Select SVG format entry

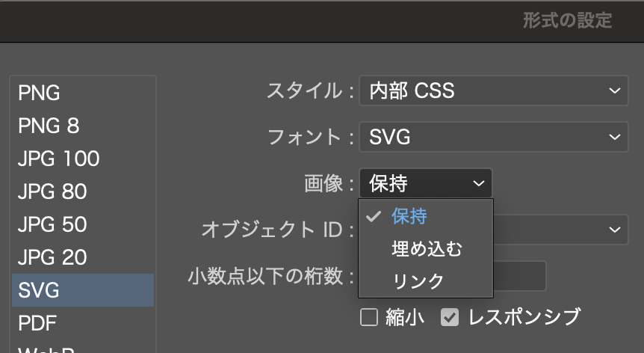(82, 290)
